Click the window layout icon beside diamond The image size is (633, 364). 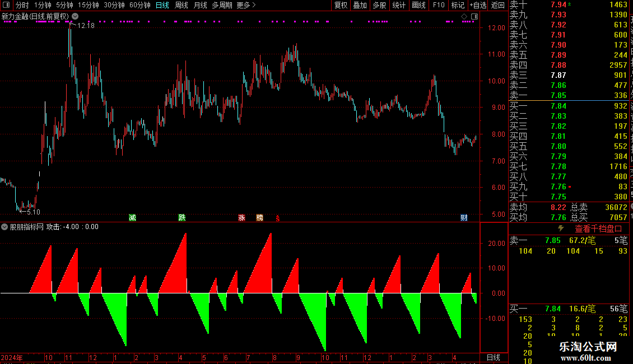(x=474, y=17)
